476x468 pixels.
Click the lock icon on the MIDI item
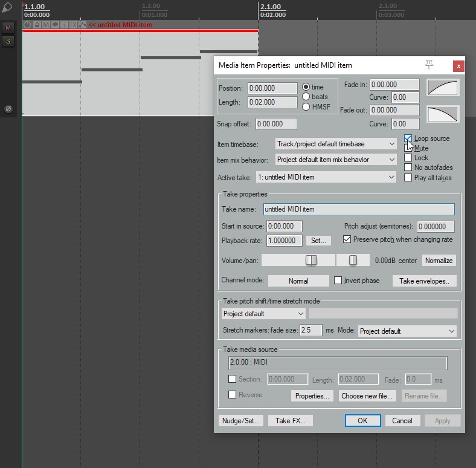click(x=37, y=25)
